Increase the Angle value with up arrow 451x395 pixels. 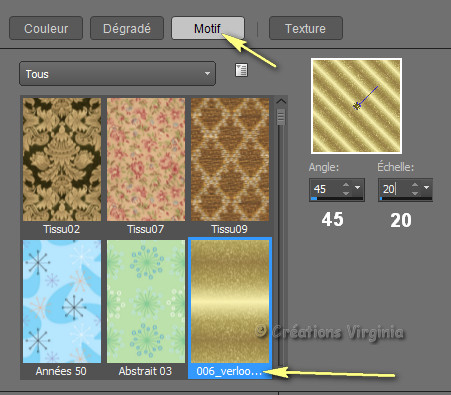coord(346,185)
